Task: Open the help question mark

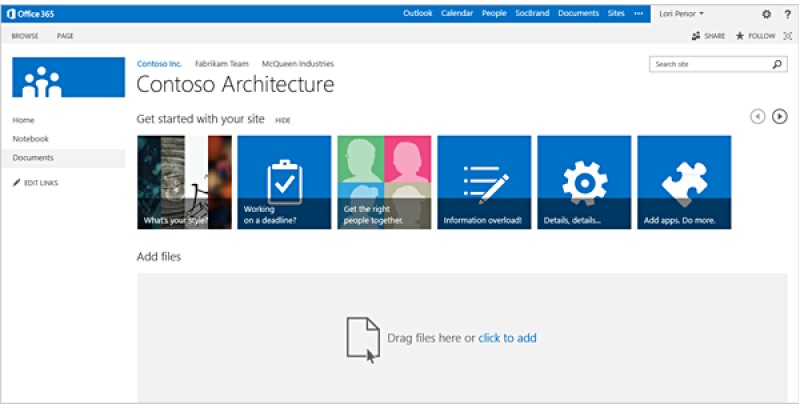Action: tap(787, 14)
